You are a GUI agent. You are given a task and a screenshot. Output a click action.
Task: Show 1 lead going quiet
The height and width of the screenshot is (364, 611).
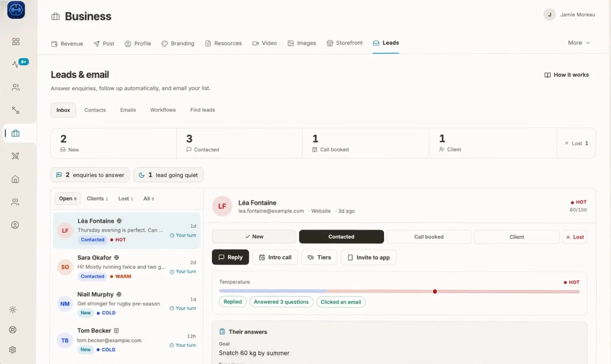168,175
